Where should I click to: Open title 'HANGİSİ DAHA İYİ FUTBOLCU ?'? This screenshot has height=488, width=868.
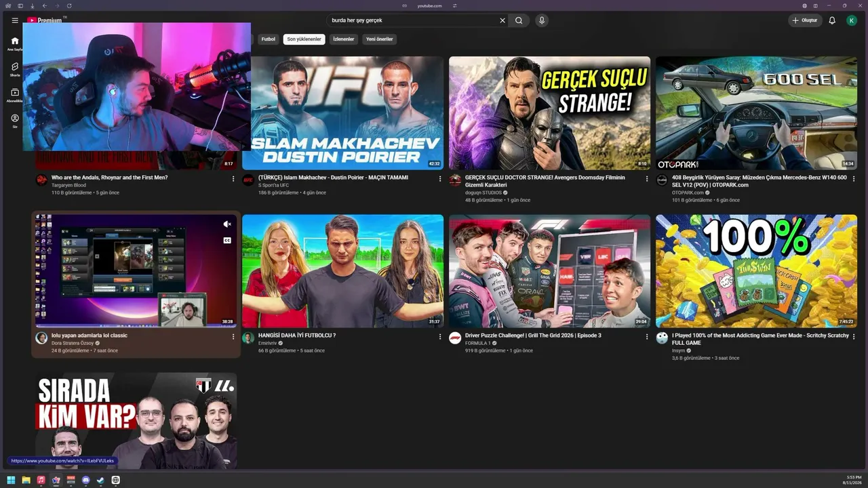pos(297,335)
